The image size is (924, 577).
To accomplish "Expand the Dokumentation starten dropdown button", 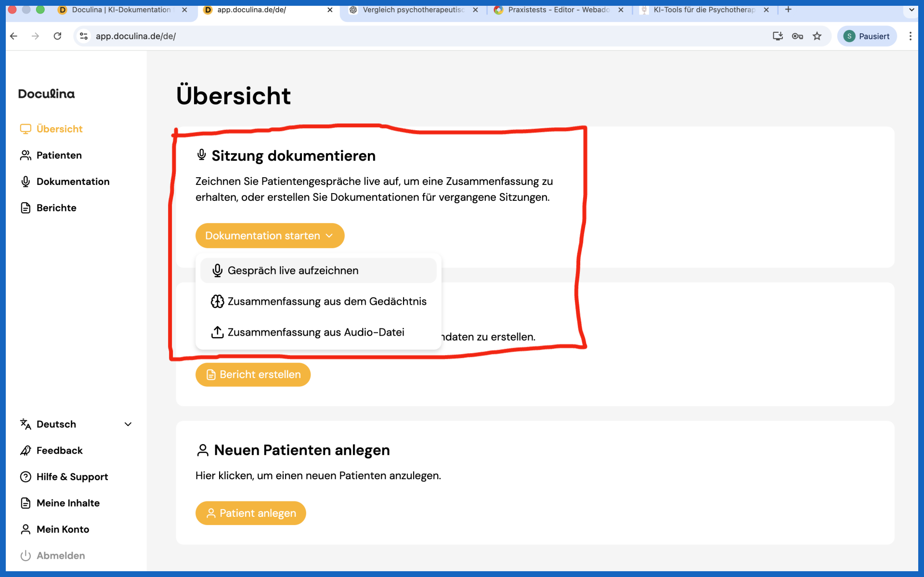I will pyautogui.click(x=270, y=236).
